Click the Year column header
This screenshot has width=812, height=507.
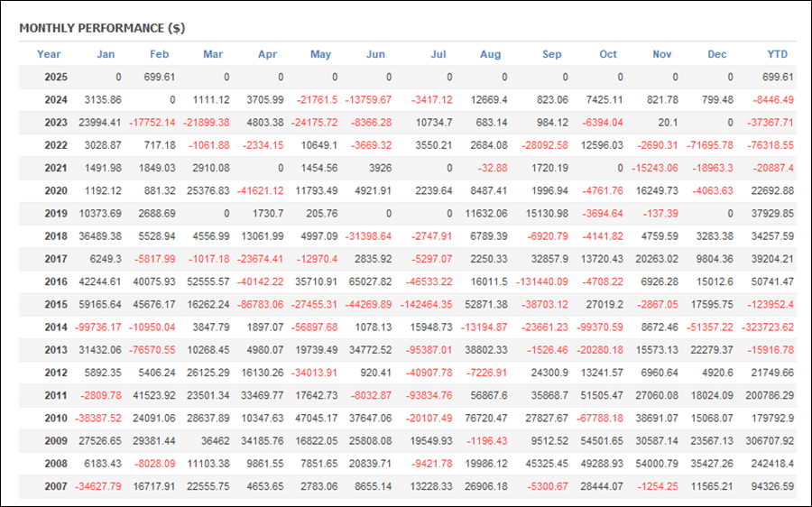(x=49, y=54)
